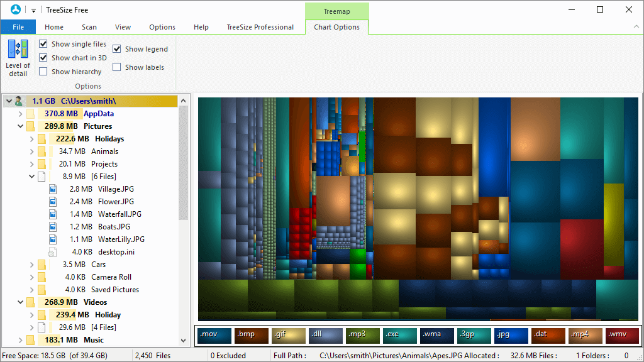Collapse the Pictures folder node
644x362 pixels.
(20, 126)
